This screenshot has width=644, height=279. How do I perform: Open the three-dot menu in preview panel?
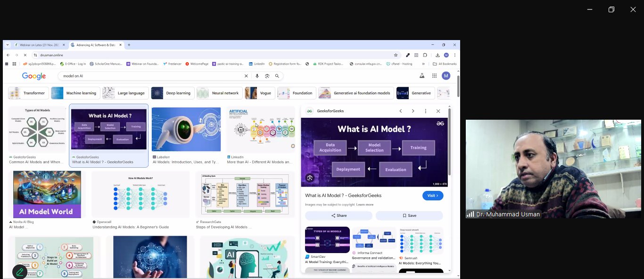tap(426, 111)
